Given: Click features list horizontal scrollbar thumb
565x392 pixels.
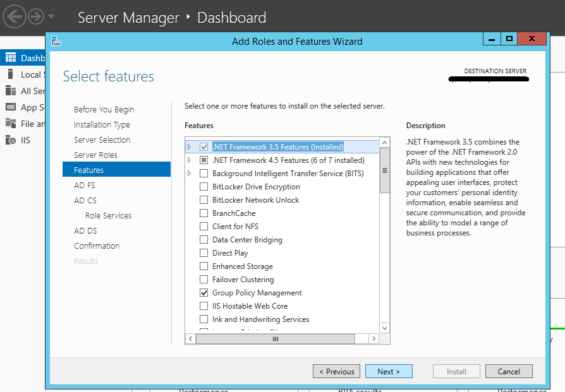Looking at the screenshot, I should 276,339.
